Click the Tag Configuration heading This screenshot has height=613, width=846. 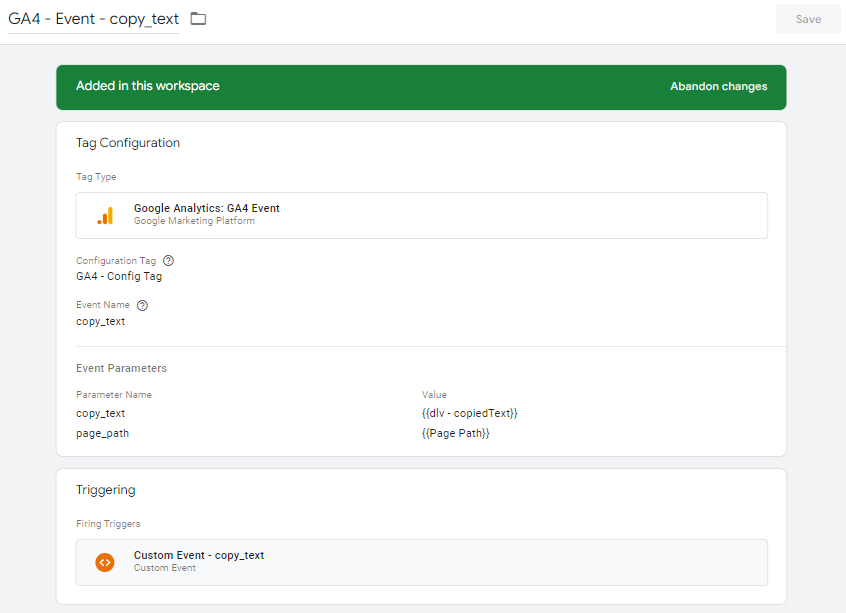click(128, 143)
